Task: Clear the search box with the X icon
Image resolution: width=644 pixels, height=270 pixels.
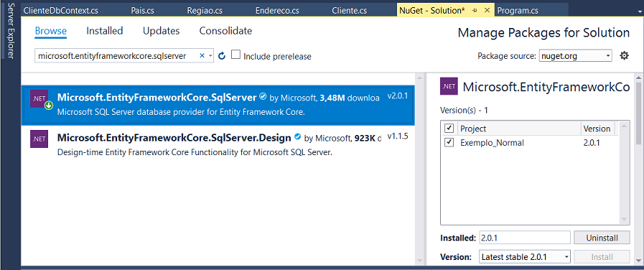Action: click(x=202, y=55)
